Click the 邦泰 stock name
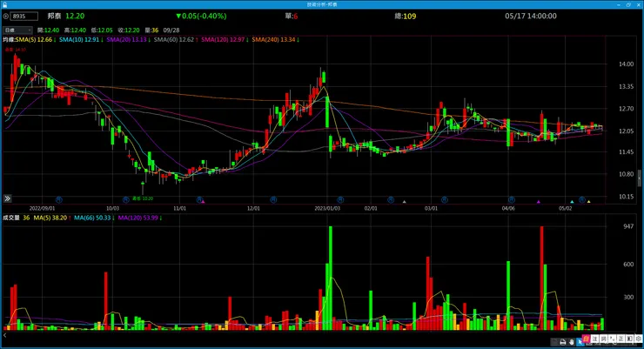 [x=54, y=16]
